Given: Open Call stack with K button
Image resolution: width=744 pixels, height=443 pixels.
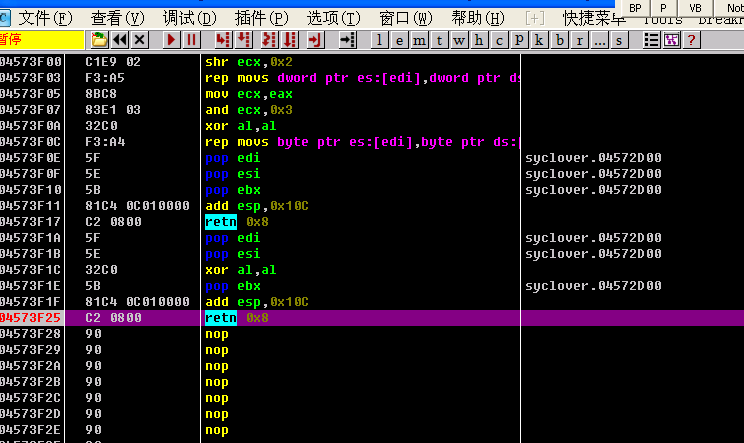Looking at the screenshot, I should click(540, 39).
